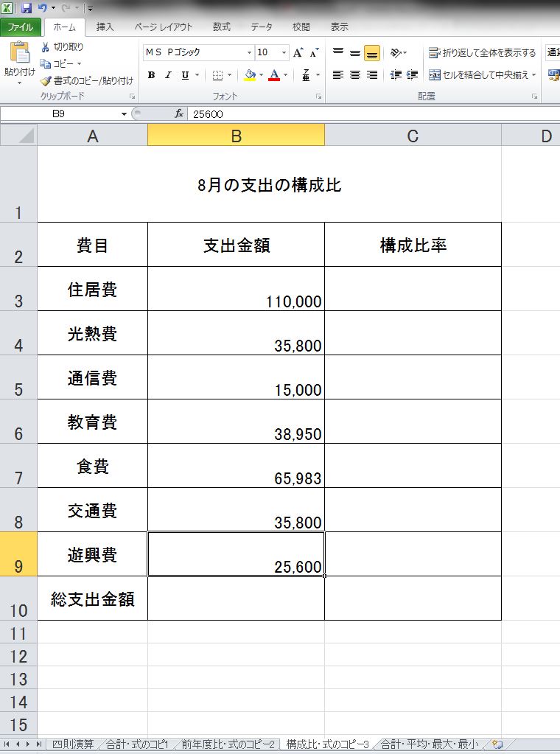Click the Paste clipboard icon
Screen dimensions: 560x754
19,54
